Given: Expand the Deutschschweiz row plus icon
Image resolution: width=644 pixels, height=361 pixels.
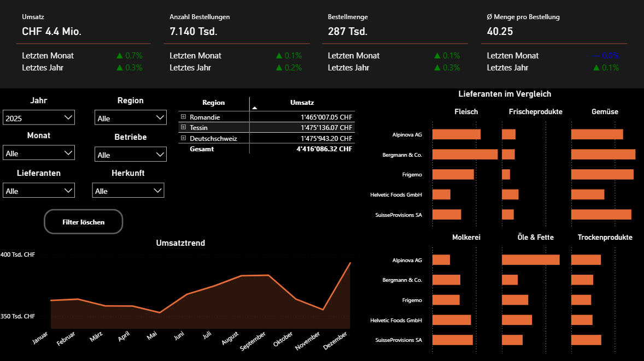Looking at the screenshot, I should [184, 138].
